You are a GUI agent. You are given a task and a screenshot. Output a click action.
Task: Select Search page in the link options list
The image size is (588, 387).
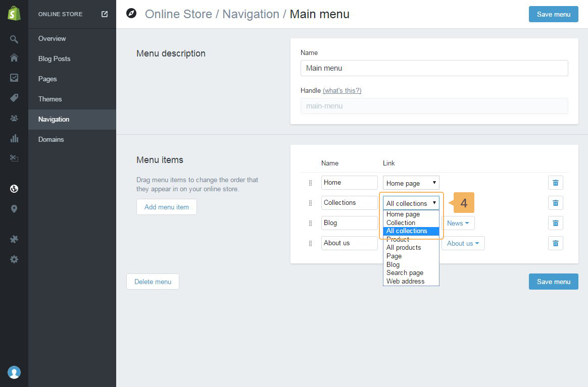coord(405,272)
